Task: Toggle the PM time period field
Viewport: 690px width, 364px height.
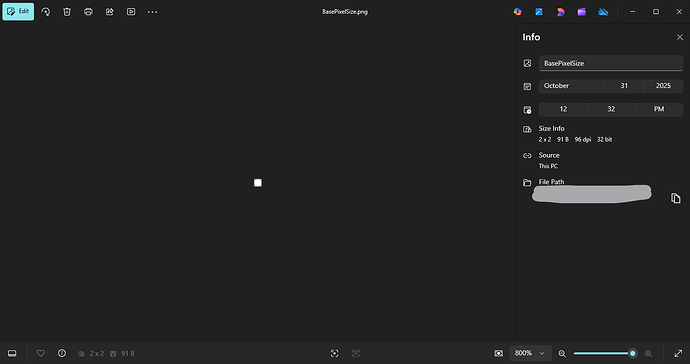Action: pos(659,109)
